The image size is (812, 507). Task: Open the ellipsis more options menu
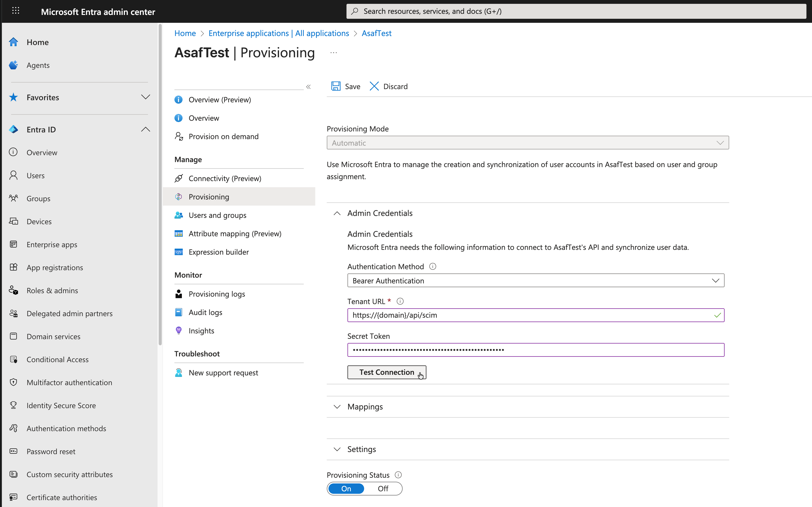(333, 53)
